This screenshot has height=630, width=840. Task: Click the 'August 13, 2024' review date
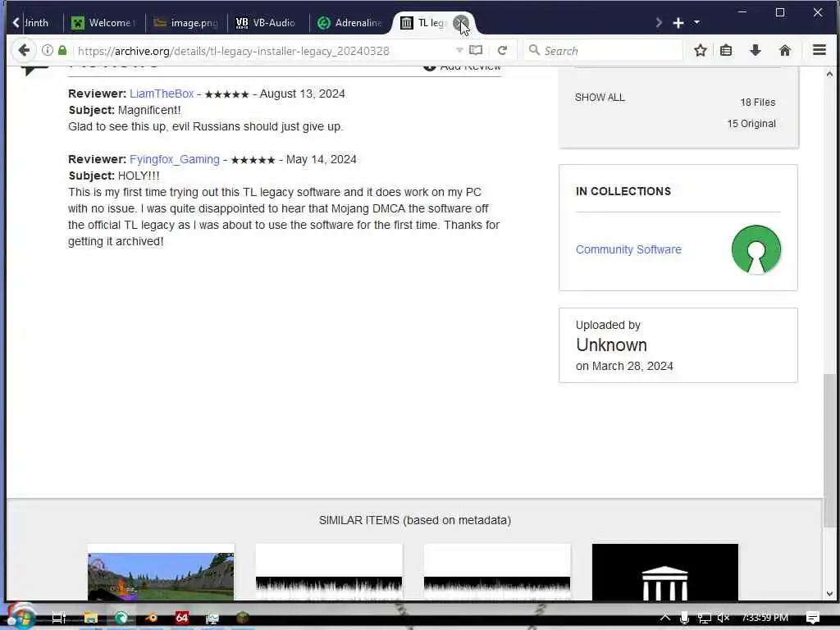tap(302, 94)
